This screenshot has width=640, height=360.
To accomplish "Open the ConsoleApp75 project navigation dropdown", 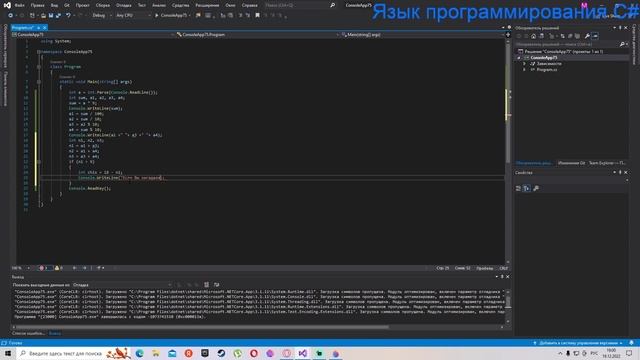I will pyautogui.click(x=93, y=35).
